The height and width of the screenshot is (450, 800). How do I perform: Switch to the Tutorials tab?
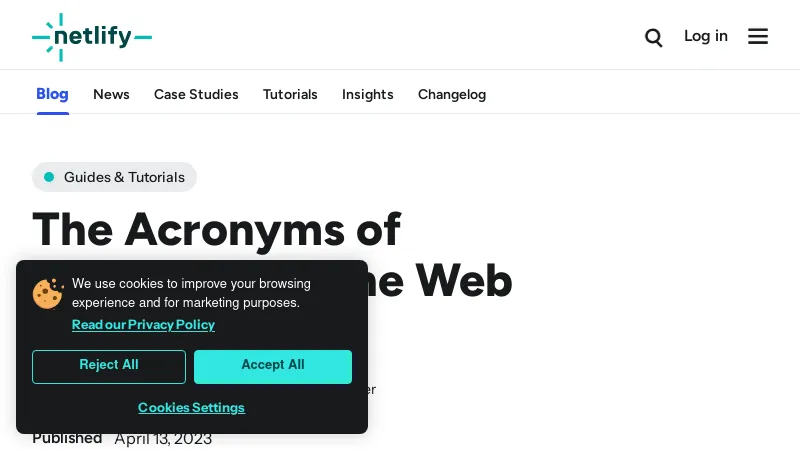290,94
